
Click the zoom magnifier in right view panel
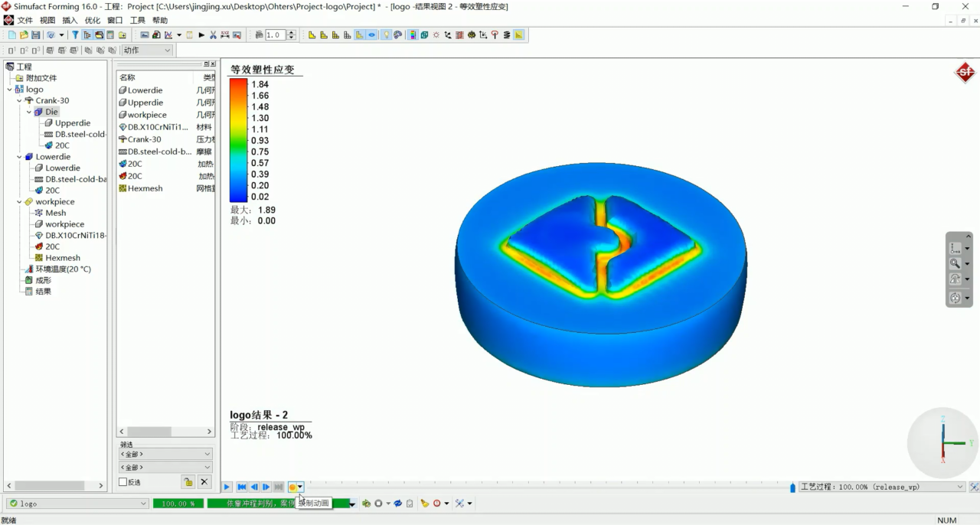point(955,263)
